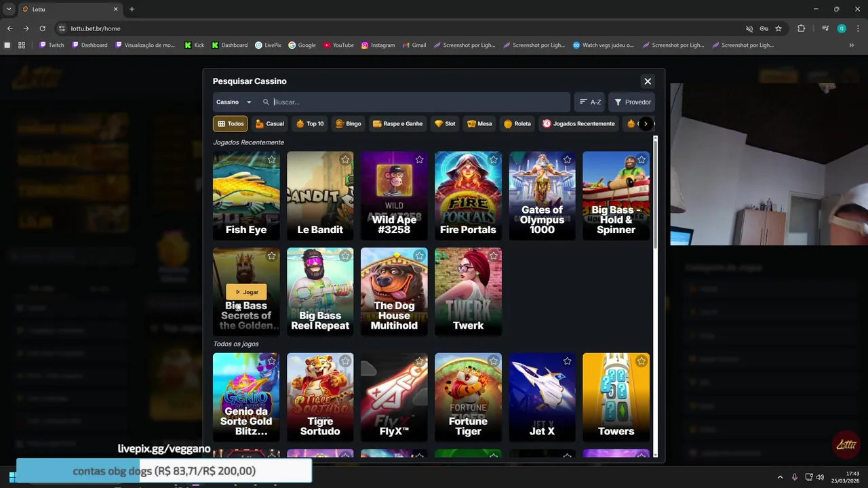Toggle favorite star on Le Bandit
The height and width of the screenshot is (488, 868).
345,160
